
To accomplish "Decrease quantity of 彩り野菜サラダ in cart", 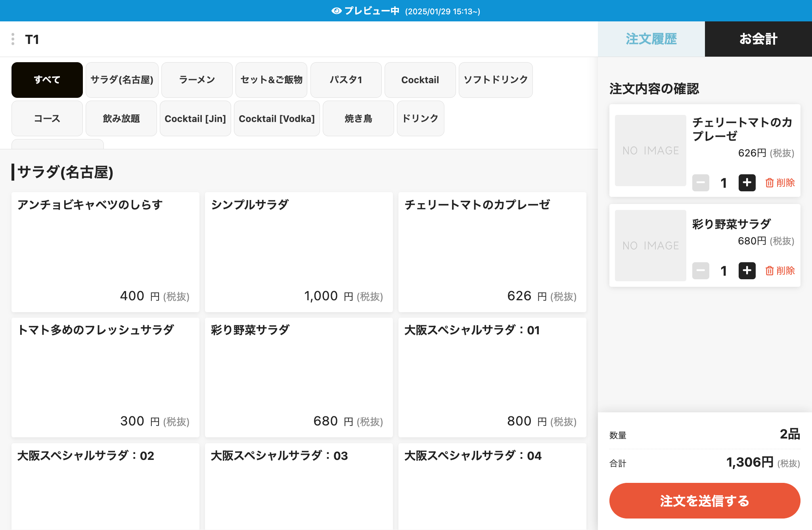I will [x=701, y=271].
